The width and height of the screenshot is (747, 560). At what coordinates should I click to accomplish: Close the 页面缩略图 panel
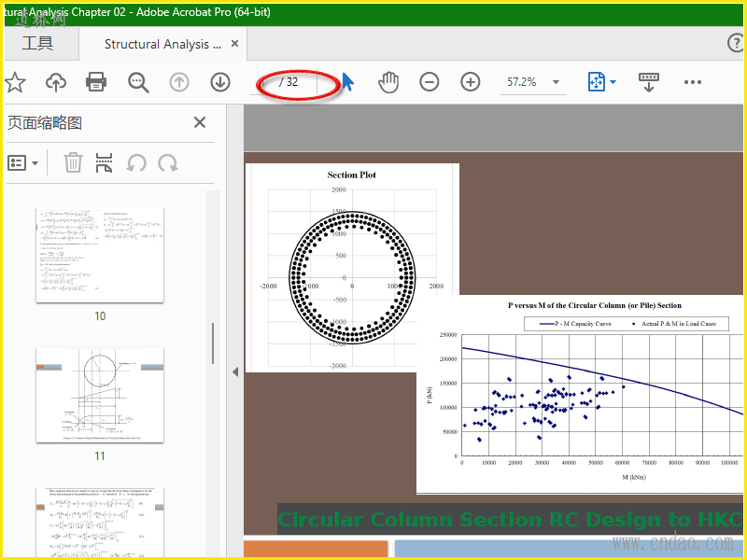tap(199, 122)
